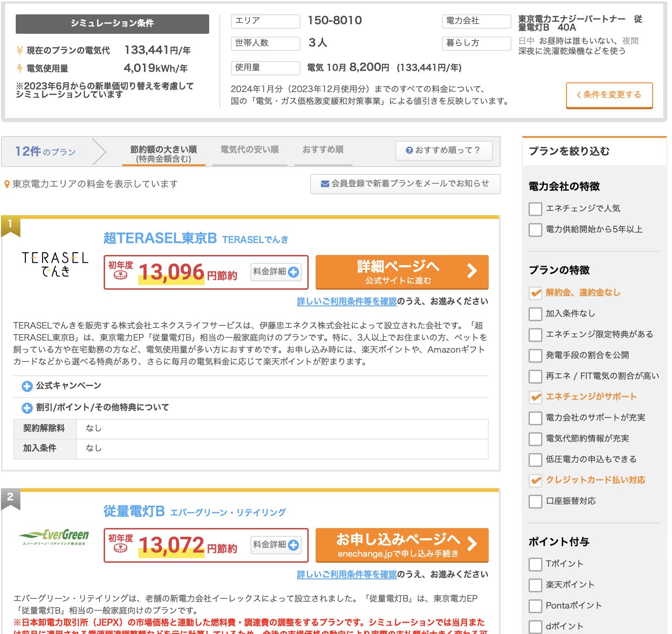Click 会員登録で新着プランをメールでお知らせ button
The width and height of the screenshot is (672, 634).
(405, 184)
